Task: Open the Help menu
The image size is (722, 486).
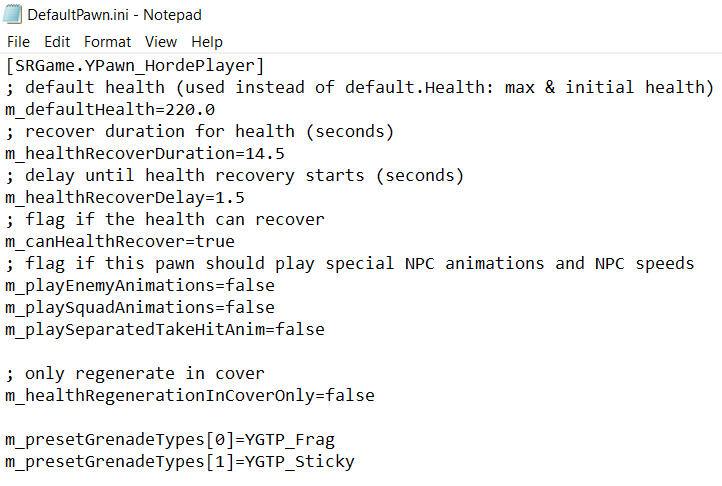Action: click(207, 42)
